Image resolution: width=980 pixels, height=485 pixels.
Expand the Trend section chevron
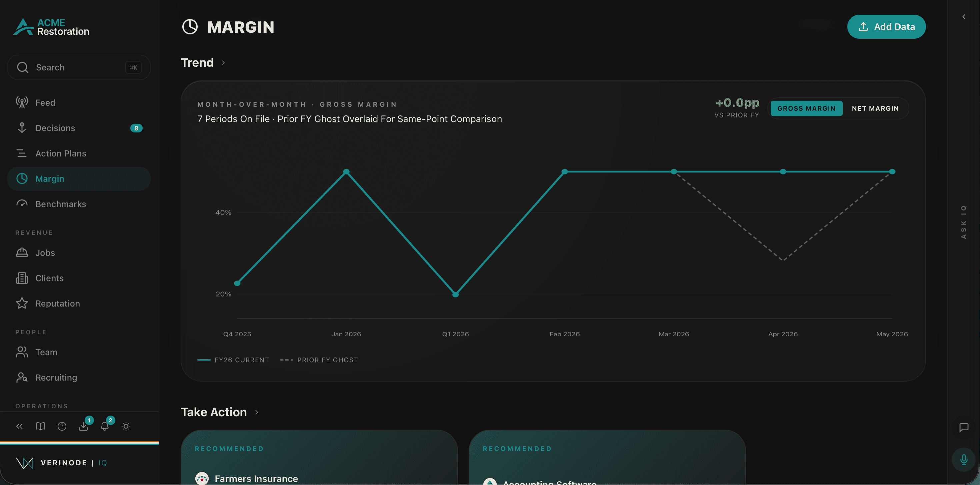coord(223,62)
